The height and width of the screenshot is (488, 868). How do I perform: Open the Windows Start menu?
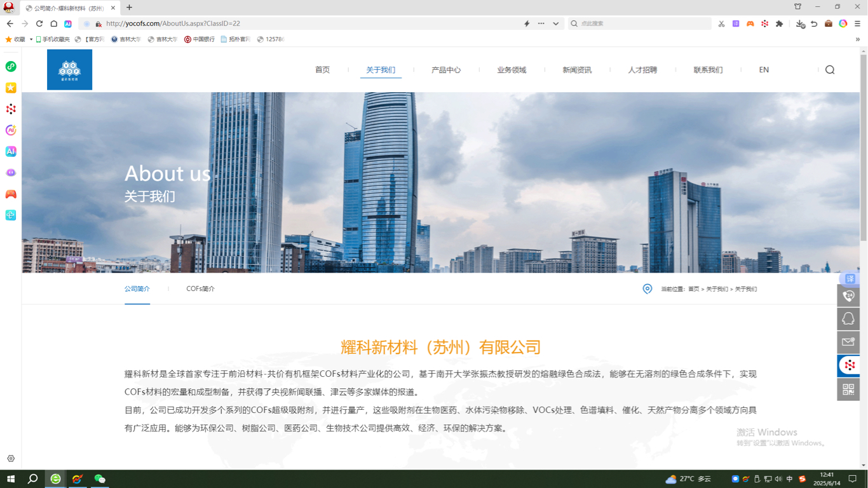[11, 479]
